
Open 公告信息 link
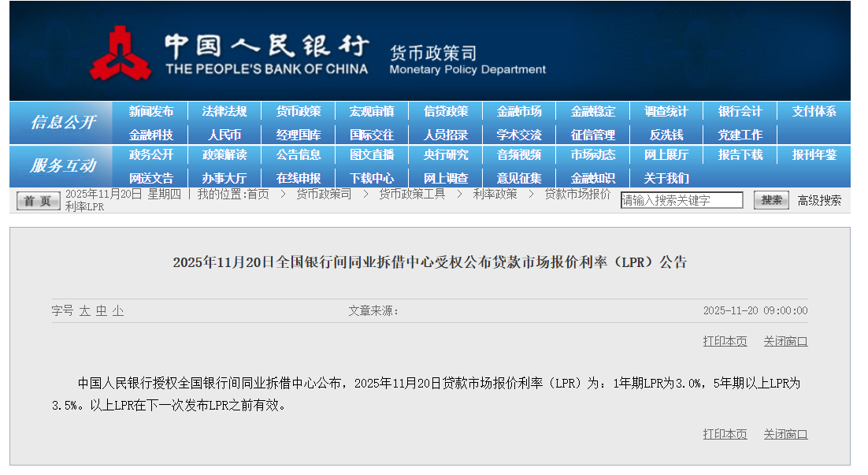coord(299,154)
